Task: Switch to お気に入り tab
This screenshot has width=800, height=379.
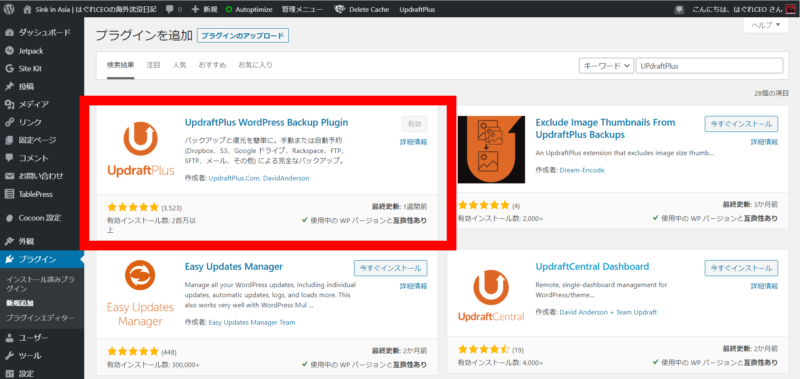Action: point(255,65)
